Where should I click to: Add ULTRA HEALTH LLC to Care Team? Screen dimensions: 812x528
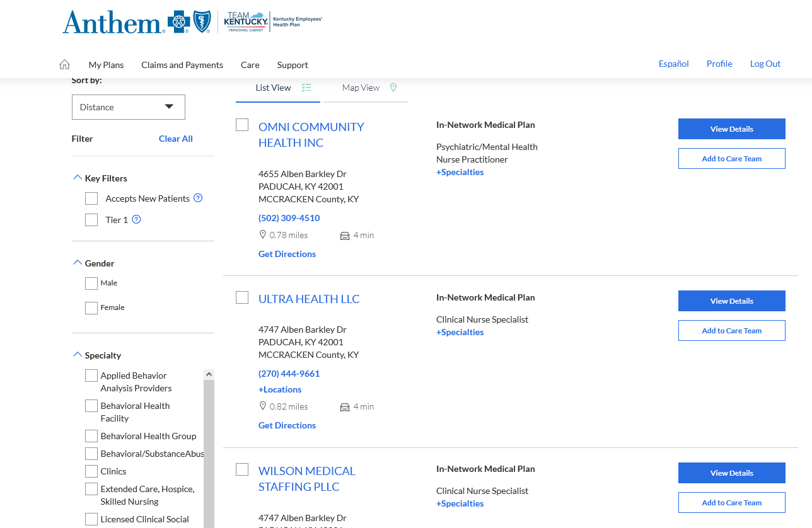pyautogui.click(x=732, y=330)
